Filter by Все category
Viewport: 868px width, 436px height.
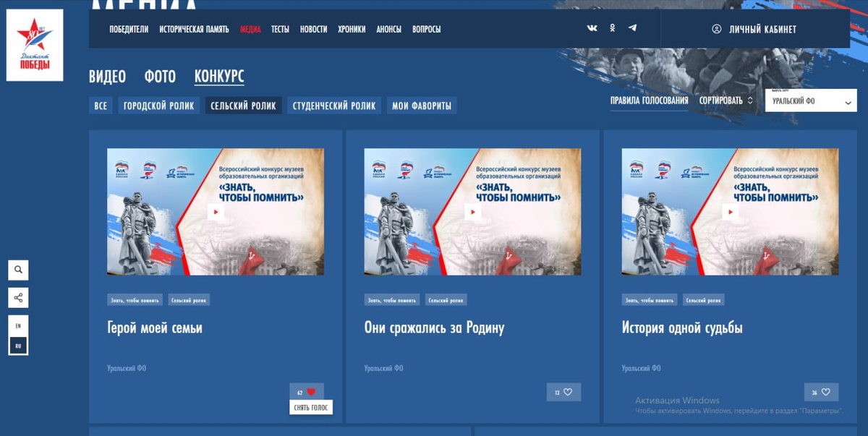[x=101, y=106]
